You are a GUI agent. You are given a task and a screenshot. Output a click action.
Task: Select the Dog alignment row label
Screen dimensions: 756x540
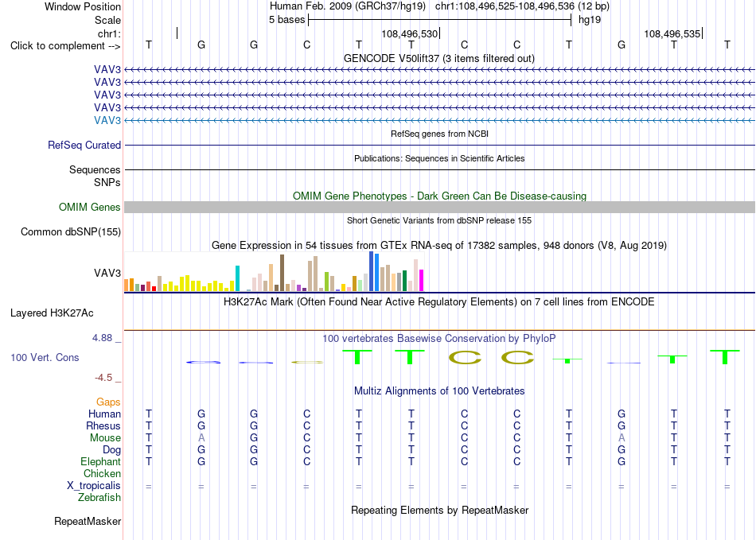(x=112, y=450)
